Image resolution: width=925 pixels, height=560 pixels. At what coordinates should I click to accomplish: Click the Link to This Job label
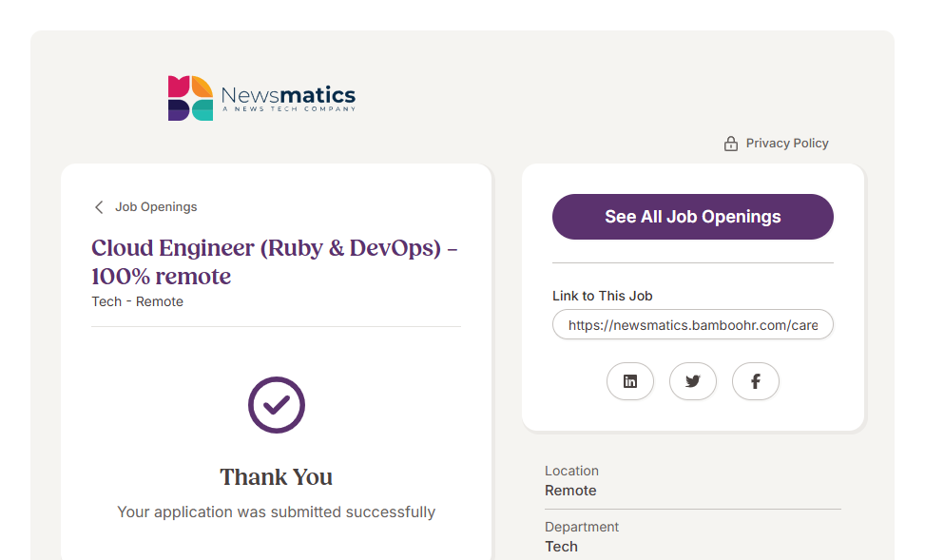point(602,296)
